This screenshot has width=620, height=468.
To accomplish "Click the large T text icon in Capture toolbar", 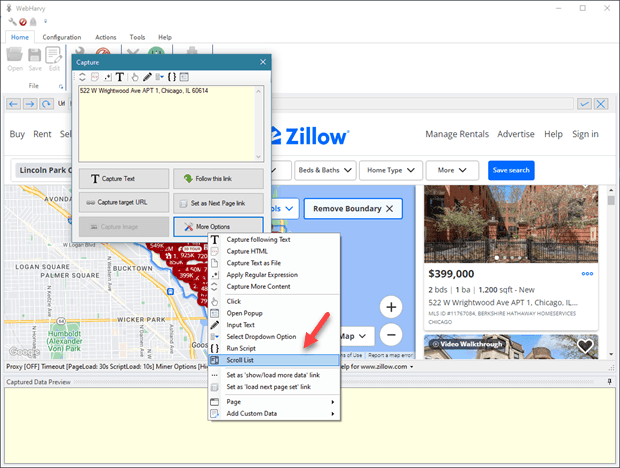I will coord(120,77).
